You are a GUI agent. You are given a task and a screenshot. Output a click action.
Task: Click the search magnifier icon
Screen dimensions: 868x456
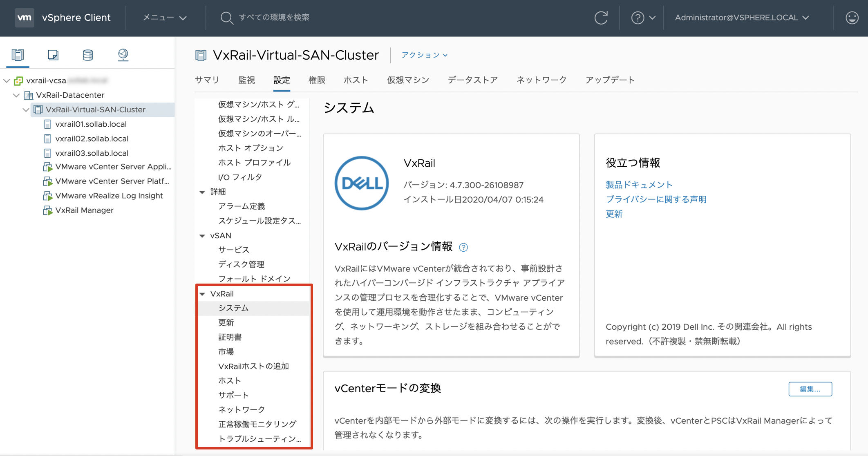click(x=226, y=18)
